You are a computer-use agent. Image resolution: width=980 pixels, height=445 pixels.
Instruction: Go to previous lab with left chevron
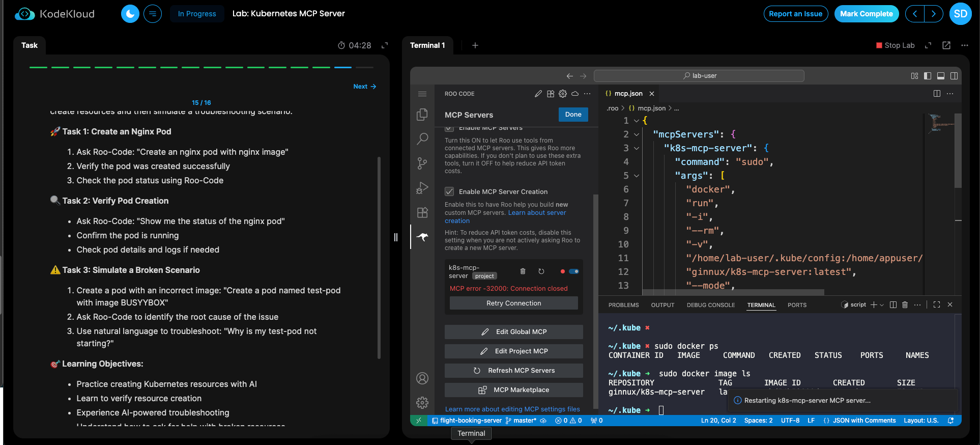pyautogui.click(x=915, y=14)
